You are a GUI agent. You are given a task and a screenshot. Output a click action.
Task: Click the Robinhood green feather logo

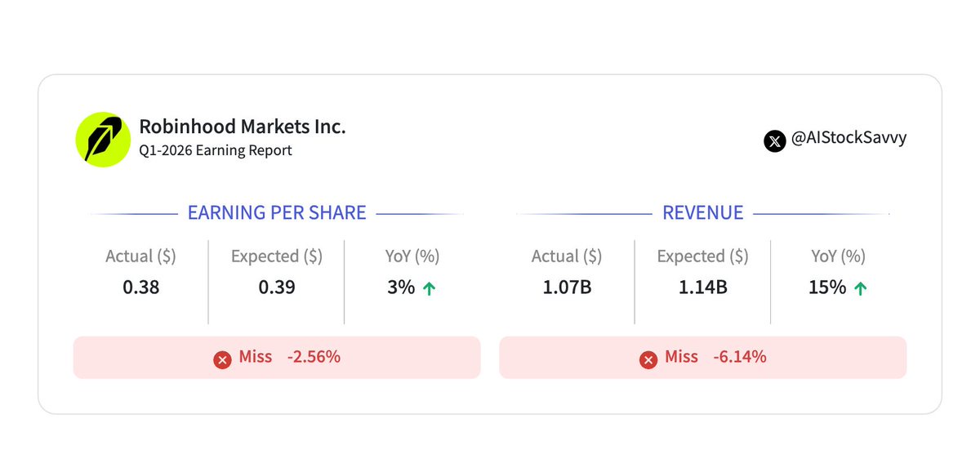point(103,140)
